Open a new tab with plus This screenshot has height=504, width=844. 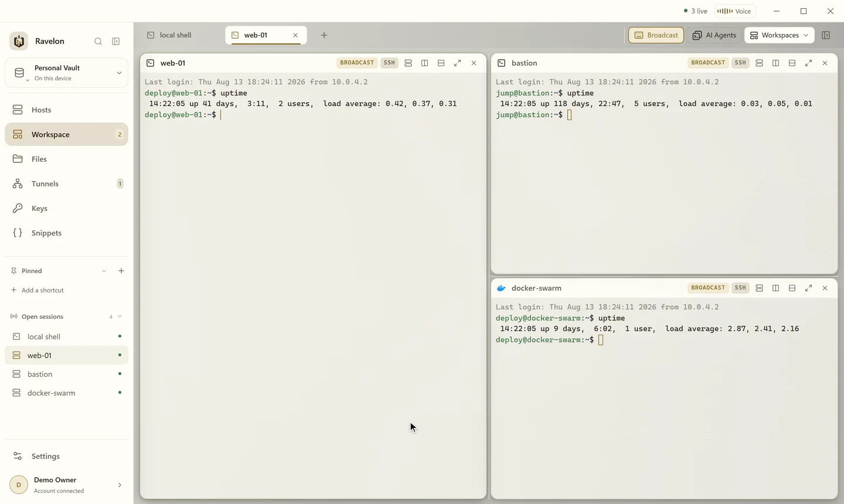point(324,35)
